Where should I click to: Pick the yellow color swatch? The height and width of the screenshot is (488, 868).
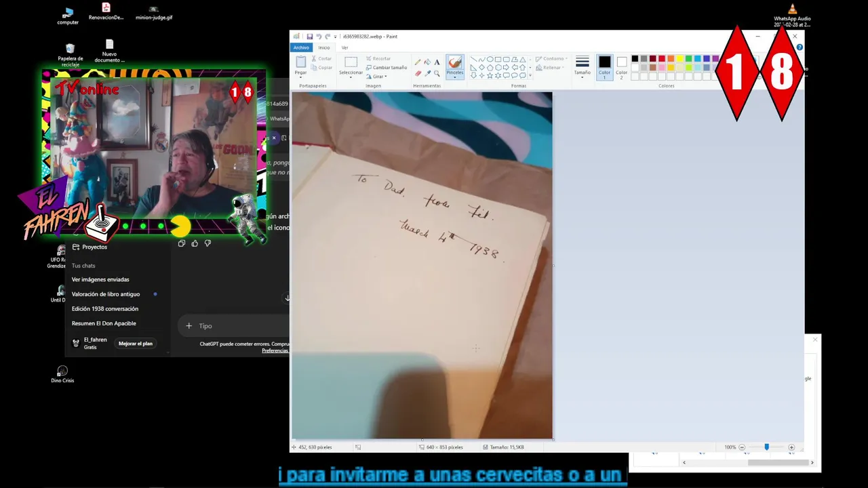click(x=679, y=59)
